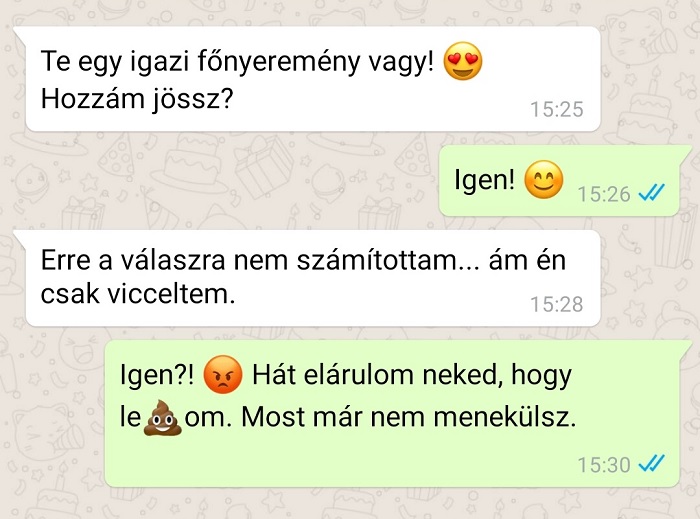Click the 15:26 timestamp
Screen dimensions: 700x519
coord(604,194)
